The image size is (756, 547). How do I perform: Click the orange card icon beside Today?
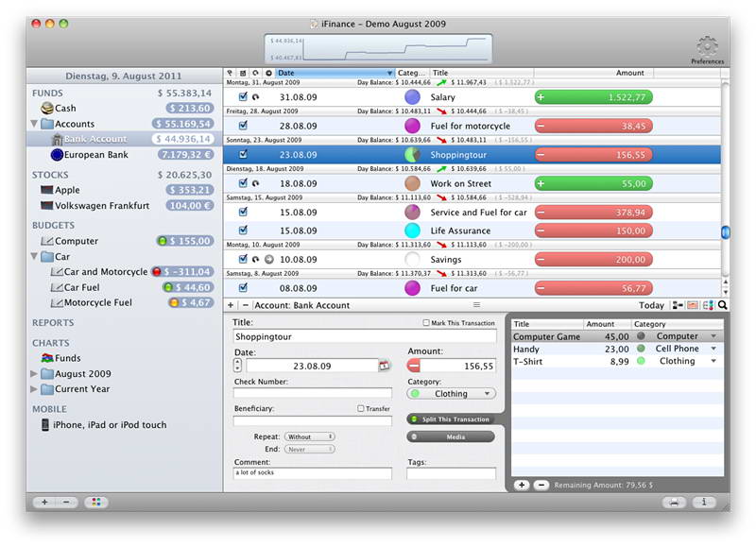tap(693, 305)
